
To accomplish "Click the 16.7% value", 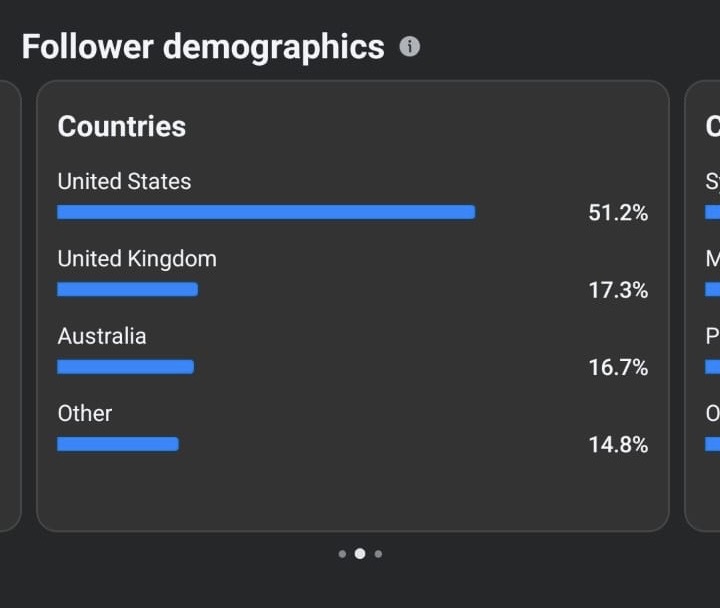I will [x=618, y=367].
